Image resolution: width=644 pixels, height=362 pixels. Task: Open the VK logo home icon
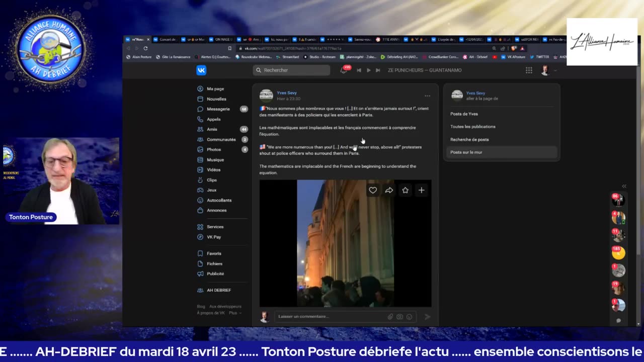201,70
